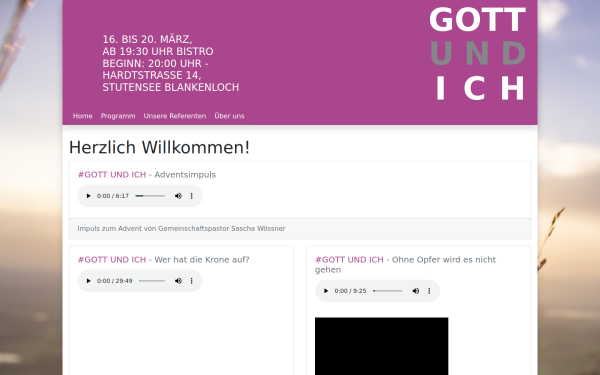Click the 9:25 audio seek bar
Image resolution: width=600 pixels, height=375 pixels.
coord(388,291)
